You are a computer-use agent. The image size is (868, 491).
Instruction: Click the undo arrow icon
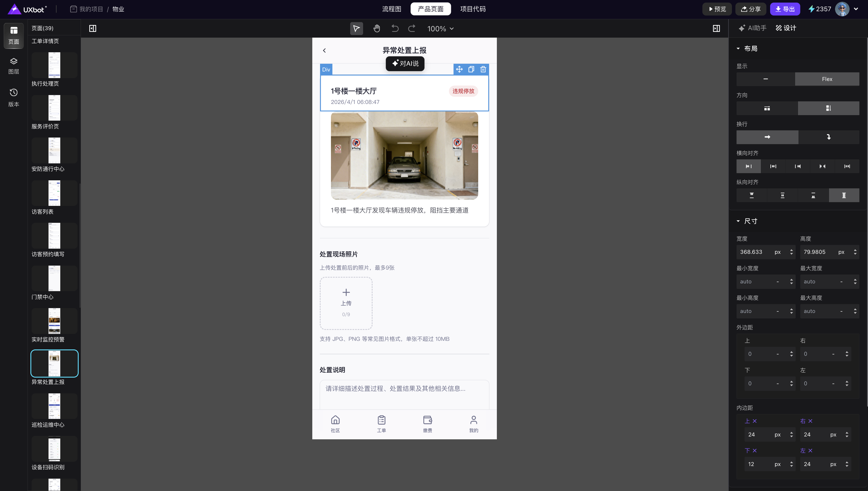click(x=395, y=29)
